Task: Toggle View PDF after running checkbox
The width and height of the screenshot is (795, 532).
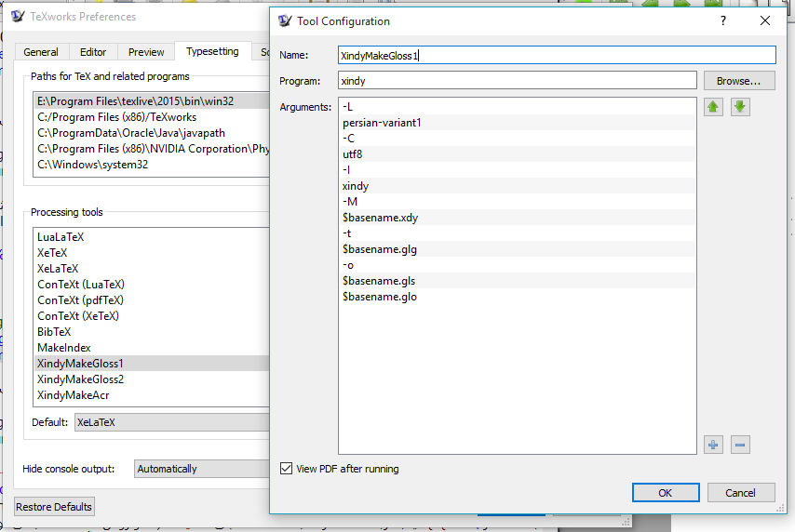Action: point(287,469)
